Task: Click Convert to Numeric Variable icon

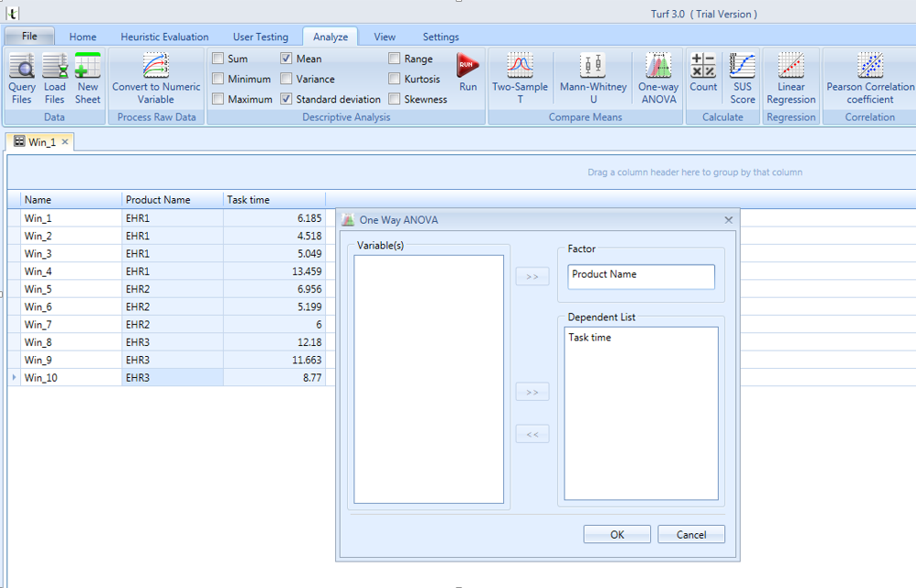Action: click(156, 78)
